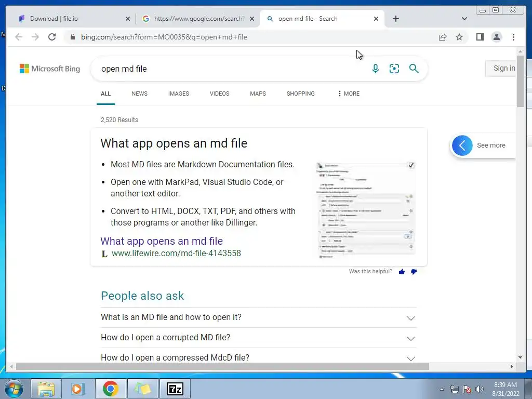Viewport: 532px width, 399px height.
Task: Open new Chrome tab with plus
Action: pos(395,19)
